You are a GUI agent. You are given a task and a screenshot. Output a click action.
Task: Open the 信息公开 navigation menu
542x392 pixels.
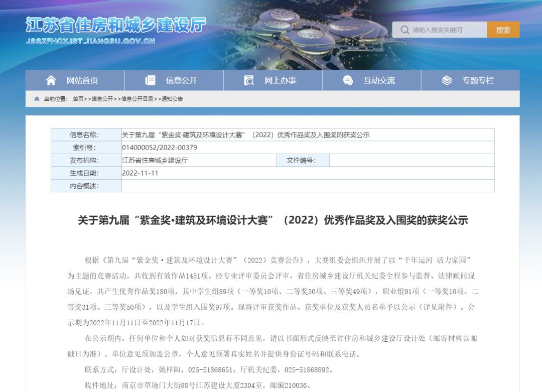pyautogui.click(x=181, y=80)
